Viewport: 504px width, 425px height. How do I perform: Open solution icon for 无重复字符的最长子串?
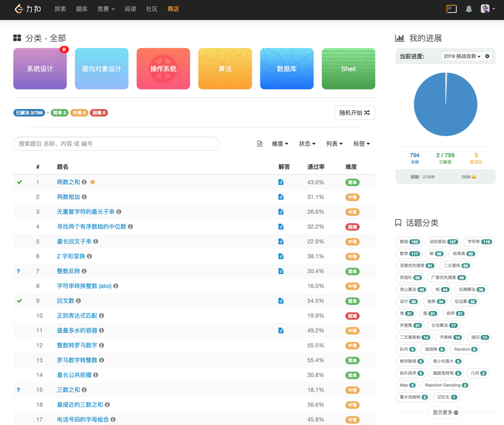pyautogui.click(x=281, y=212)
